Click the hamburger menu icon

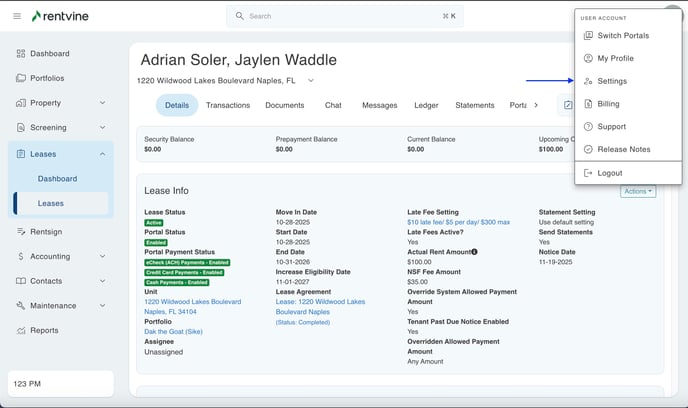[x=17, y=16]
